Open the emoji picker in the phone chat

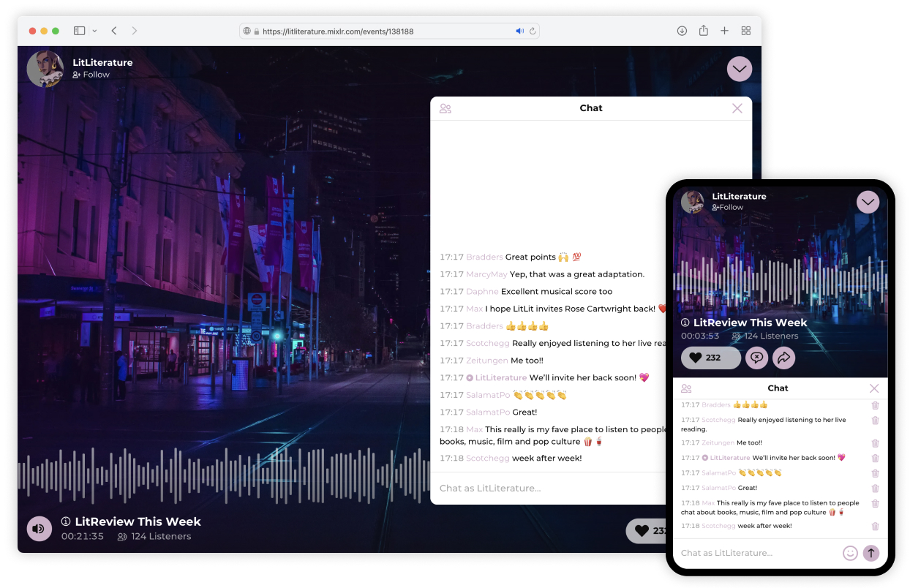click(850, 553)
